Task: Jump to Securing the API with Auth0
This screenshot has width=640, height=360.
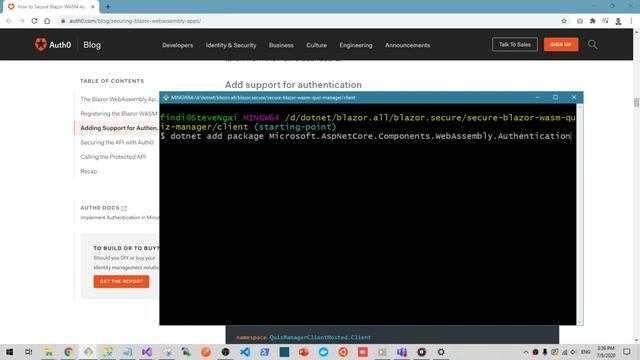Action: click(x=117, y=142)
